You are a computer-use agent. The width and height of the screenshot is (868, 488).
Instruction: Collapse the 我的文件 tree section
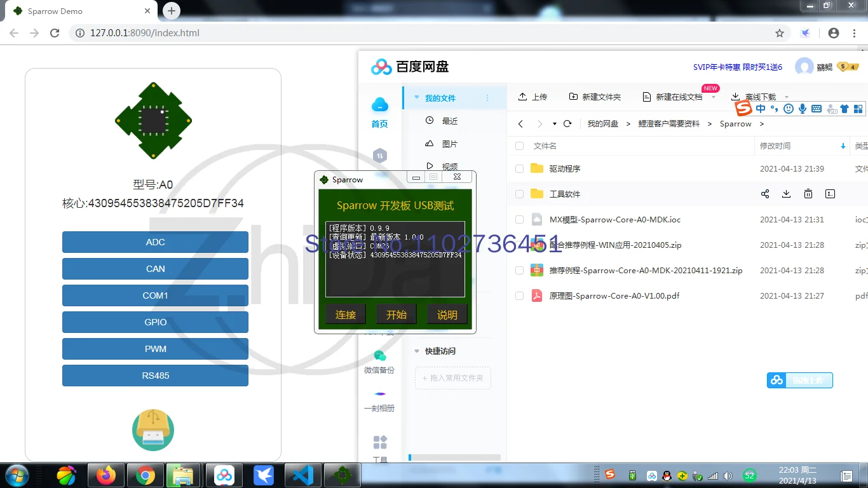coord(417,98)
